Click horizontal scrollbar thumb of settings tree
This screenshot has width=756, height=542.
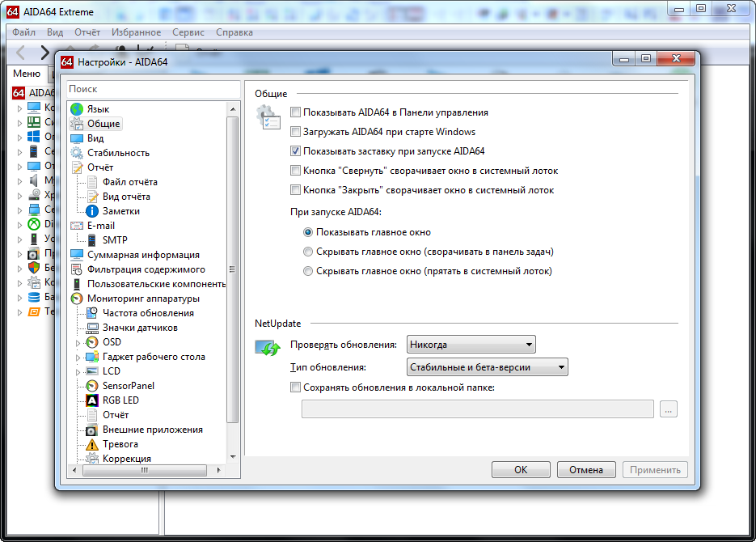point(145,470)
